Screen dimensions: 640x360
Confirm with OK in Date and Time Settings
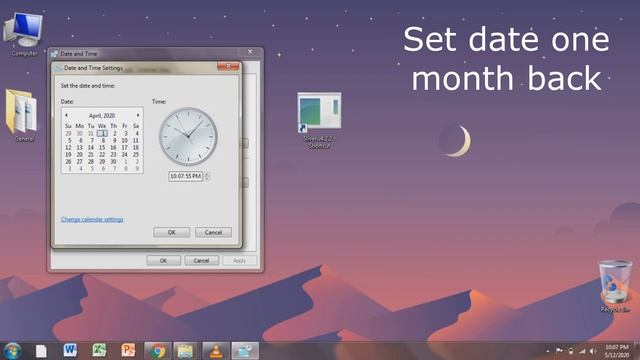coord(171,232)
